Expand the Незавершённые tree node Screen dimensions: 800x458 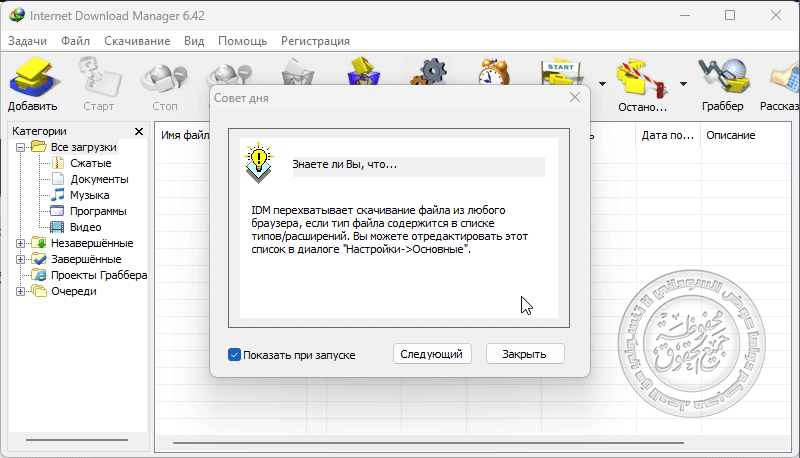pyautogui.click(x=20, y=243)
